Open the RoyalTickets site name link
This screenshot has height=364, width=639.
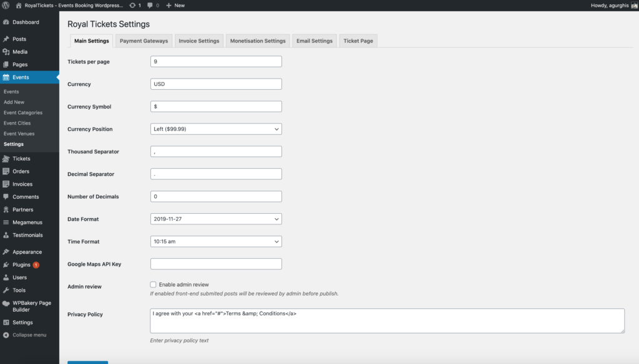coord(74,5)
